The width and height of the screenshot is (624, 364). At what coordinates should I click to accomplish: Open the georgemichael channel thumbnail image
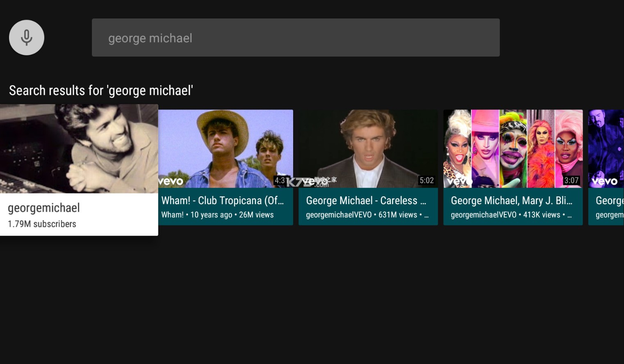tap(79, 148)
